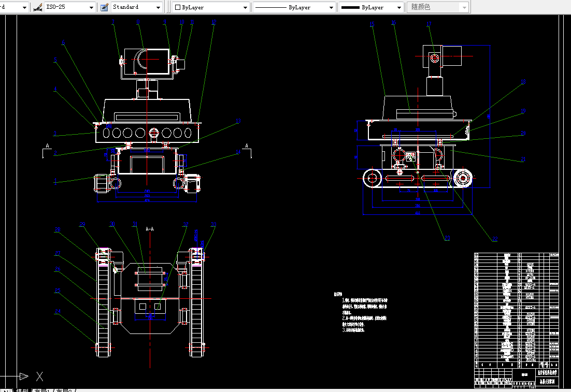Viewport: 571px width, 392px height.
Task: Click the parts list table
Action: (517, 311)
